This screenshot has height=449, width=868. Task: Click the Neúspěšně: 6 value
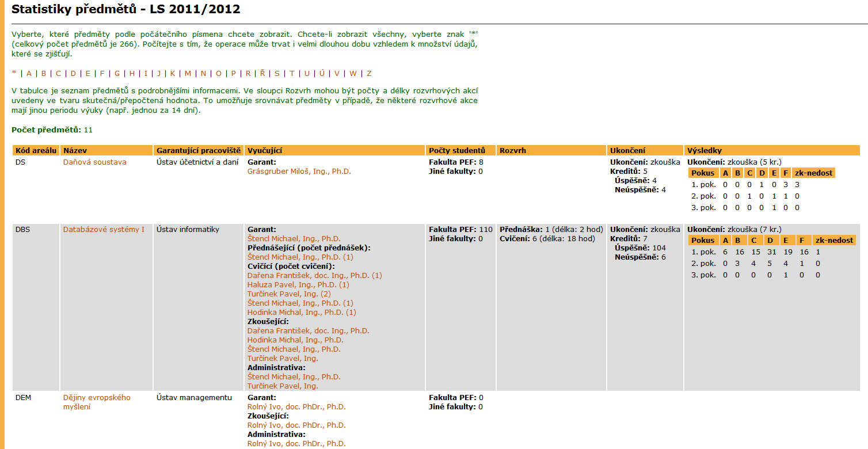(x=640, y=257)
